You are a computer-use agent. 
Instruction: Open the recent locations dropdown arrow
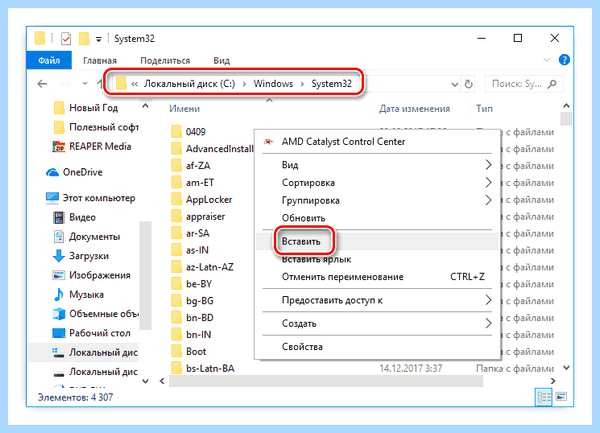point(85,83)
